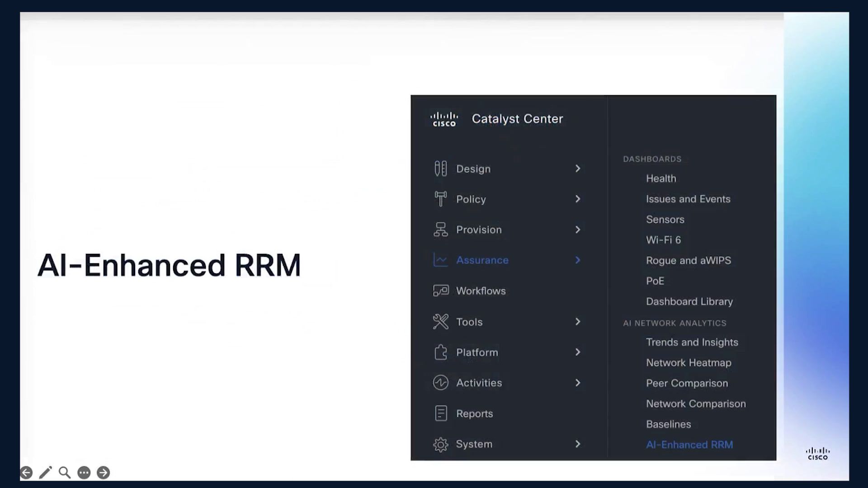
Task: Open the PoE dashboard
Action: point(655,281)
